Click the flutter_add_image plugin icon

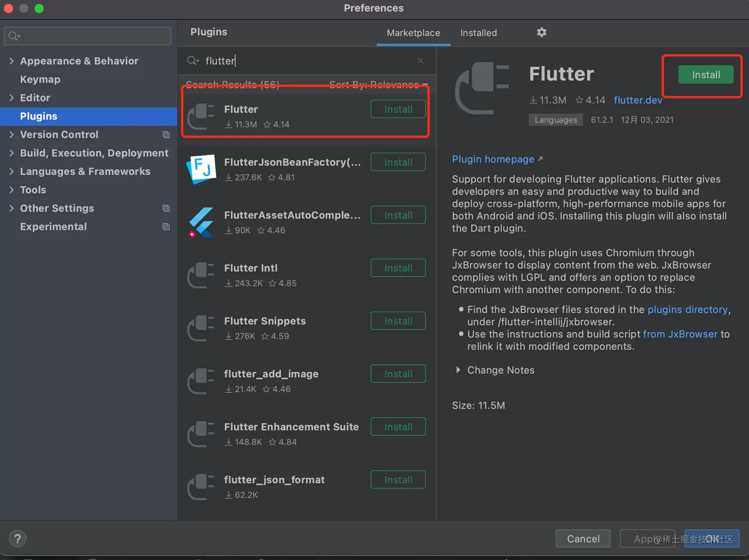pyautogui.click(x=201, y=381)
